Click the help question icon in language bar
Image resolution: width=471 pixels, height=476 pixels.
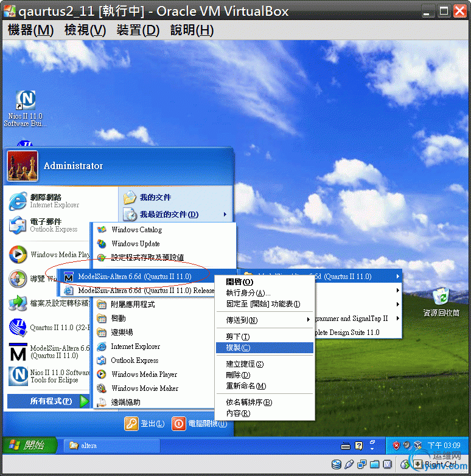click(x=359, y=446)
